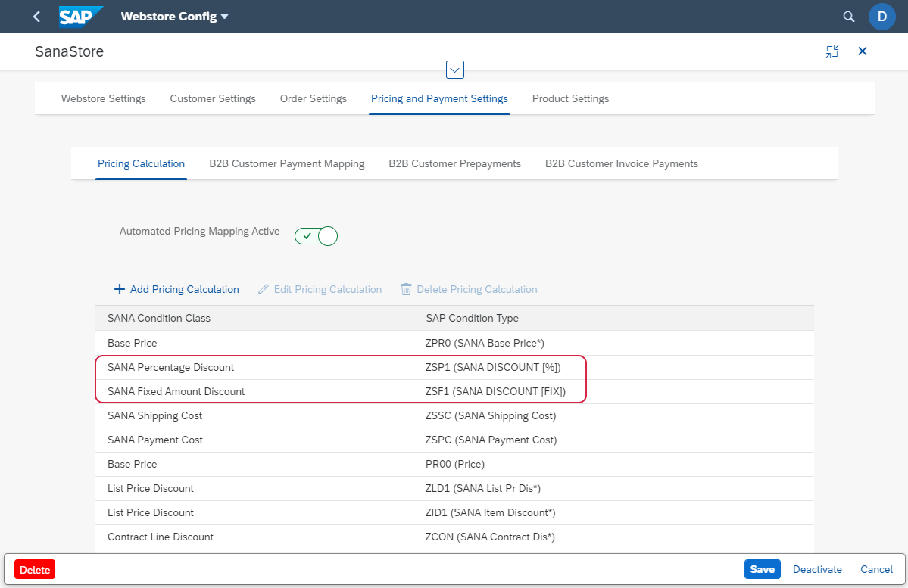This screenshot has height=588, width=908.
Task: Click the ZID1 (SANA Item Discount*) cell
Action: pos(491,513)
